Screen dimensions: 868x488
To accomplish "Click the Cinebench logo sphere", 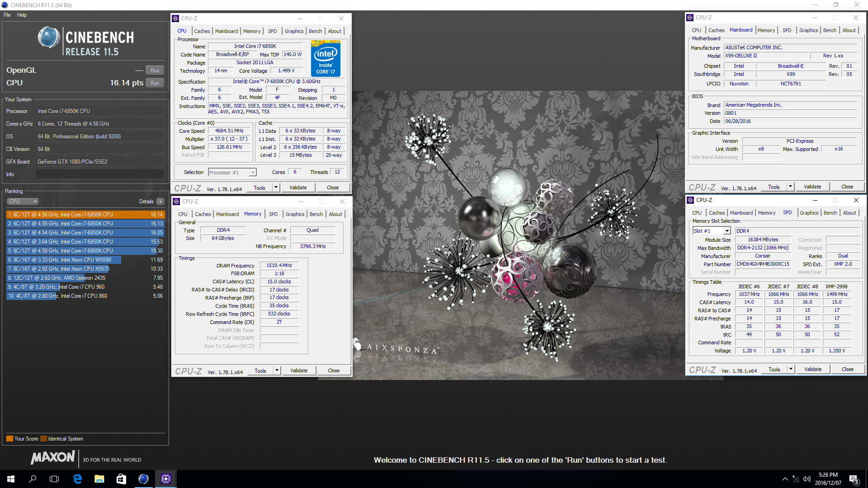I will click(x=49, y=38).
